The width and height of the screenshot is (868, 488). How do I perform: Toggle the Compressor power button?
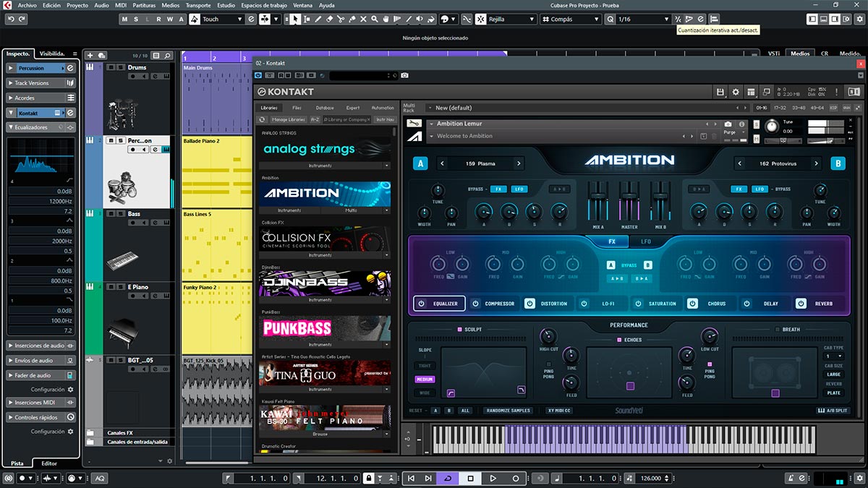(x=475, y=304)
